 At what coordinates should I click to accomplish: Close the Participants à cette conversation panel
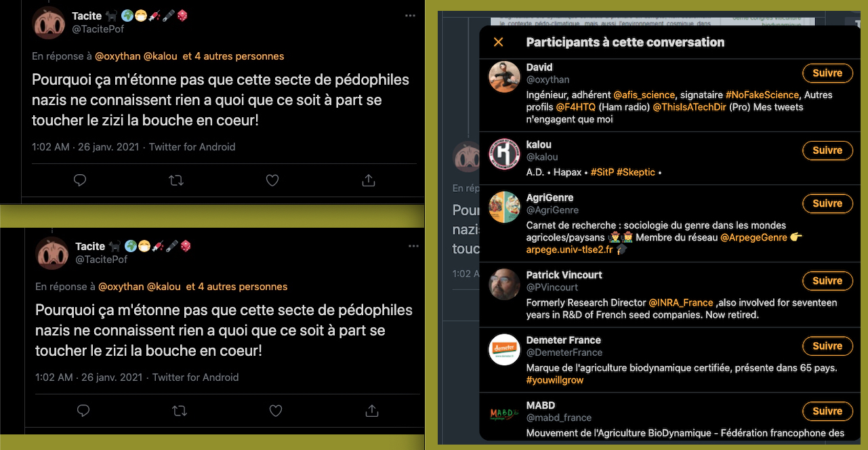point(499,42)
